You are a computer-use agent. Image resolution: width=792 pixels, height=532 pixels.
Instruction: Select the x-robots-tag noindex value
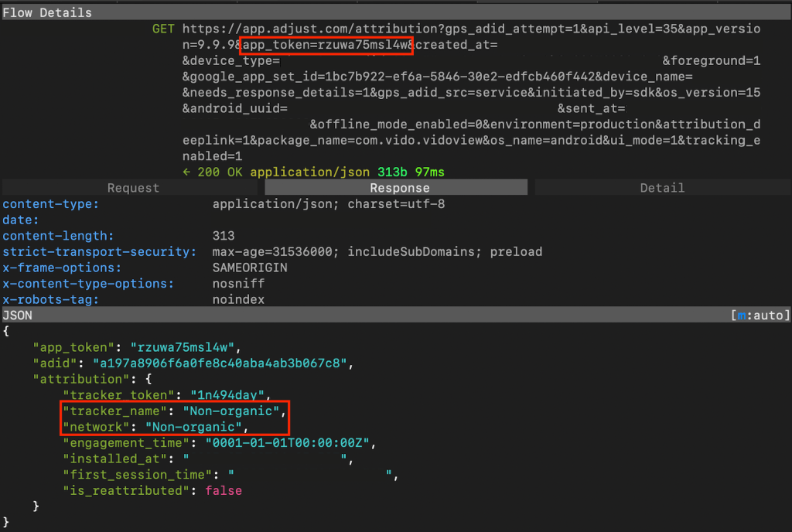tap(238, 299)
